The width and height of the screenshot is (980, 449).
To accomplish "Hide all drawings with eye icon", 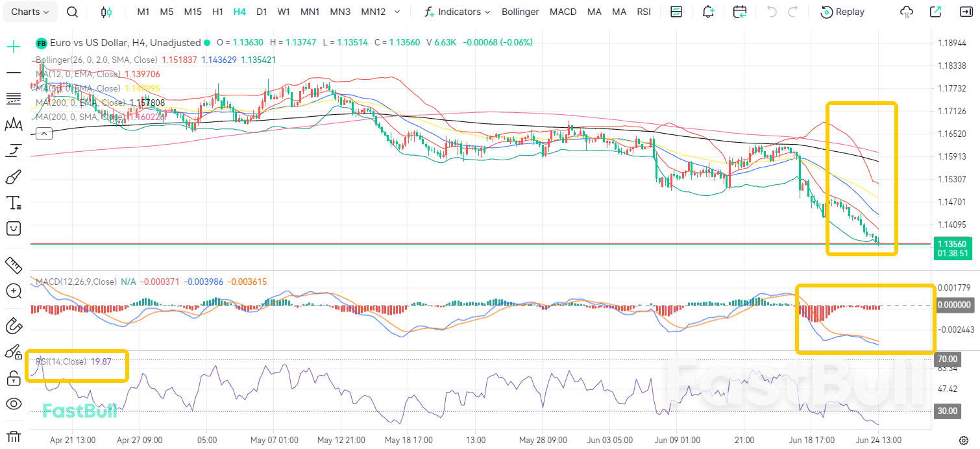I will [x=14, y=404].
